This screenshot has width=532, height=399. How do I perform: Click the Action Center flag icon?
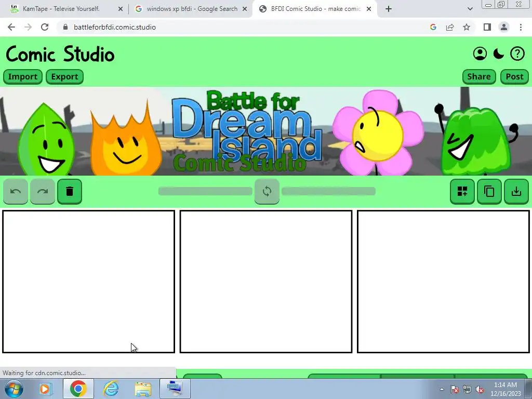(x=455, y=389)
